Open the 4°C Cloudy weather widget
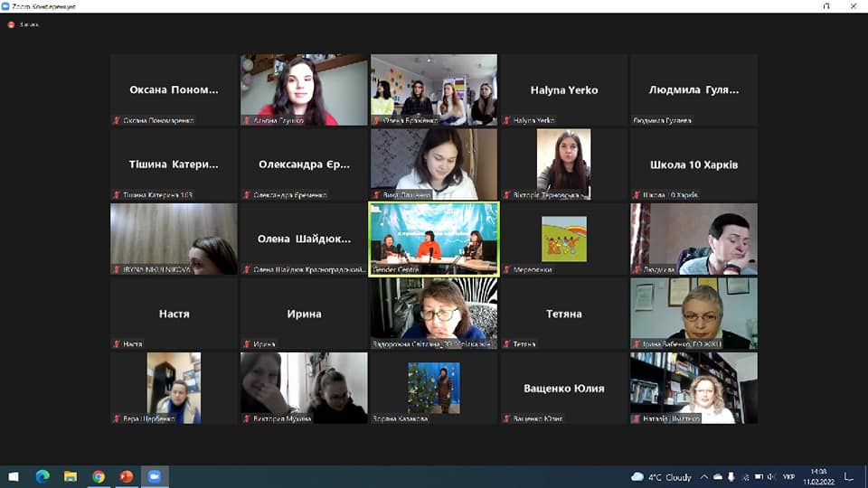Screen dimensions: 868x488 [662, 477]
